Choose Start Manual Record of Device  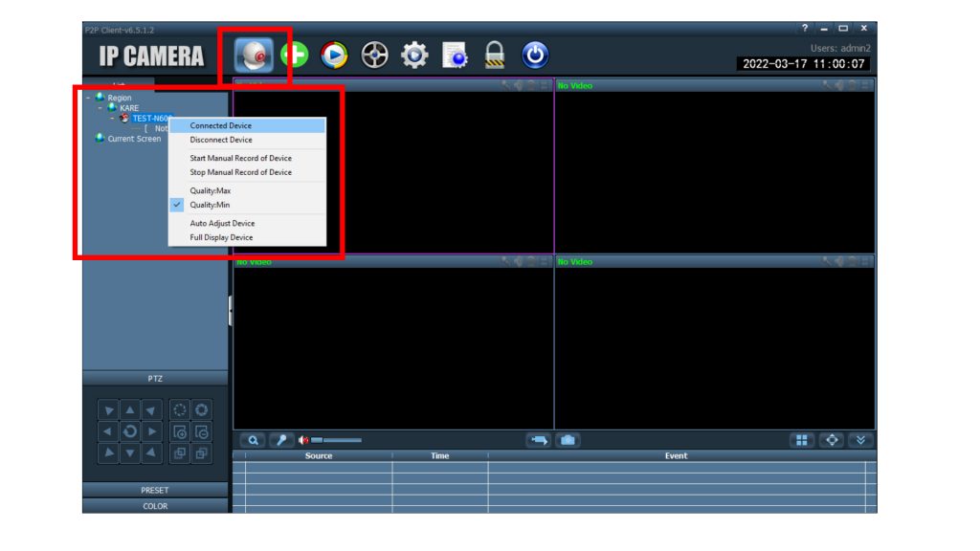(x=240, y=158)
